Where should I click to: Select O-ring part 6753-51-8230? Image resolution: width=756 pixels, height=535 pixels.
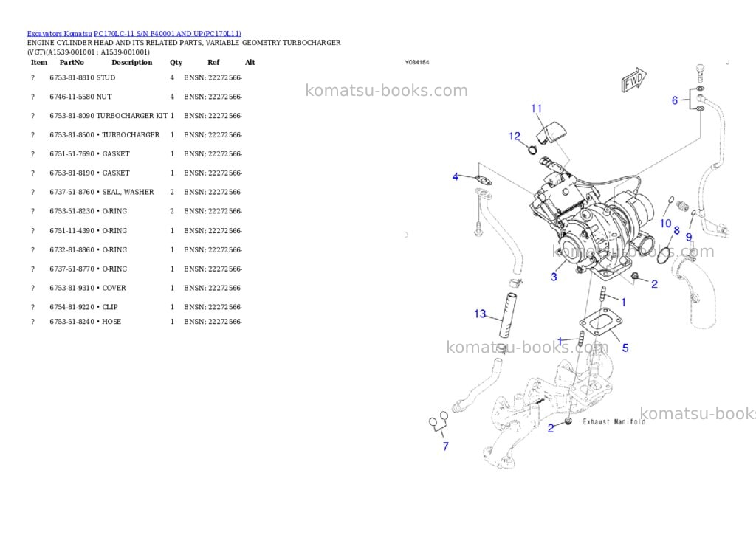(x=89, y=211)
